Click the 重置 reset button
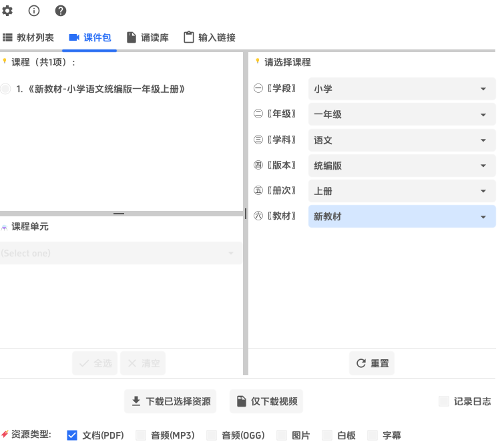Screen dimensions: 498x448 [372, 363]
